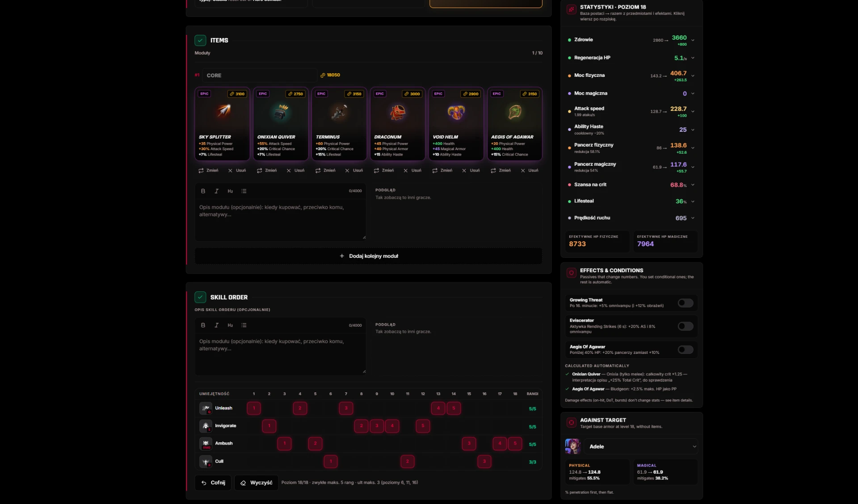Image resolution: width=858 pixels, height=504 pixels.
Task: Click Unleash rank 1 at level 1
Action: click(254, 408)
